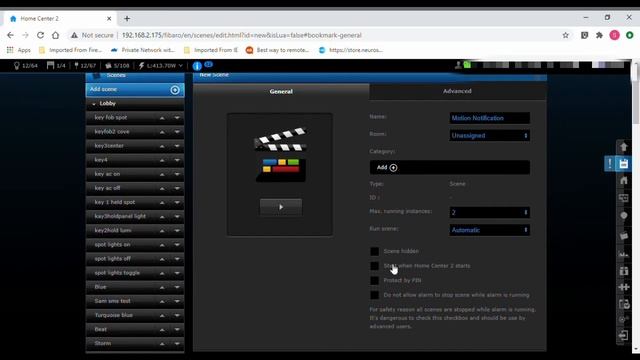640x360 pixels.
Task: Click the house icon in right sidebar
Action: 623,180
